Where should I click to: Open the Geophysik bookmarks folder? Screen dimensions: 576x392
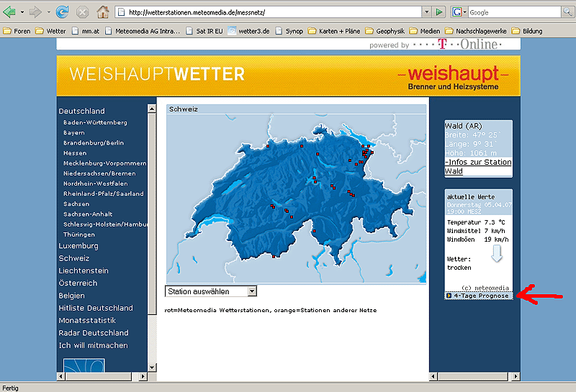coord(385,31)
